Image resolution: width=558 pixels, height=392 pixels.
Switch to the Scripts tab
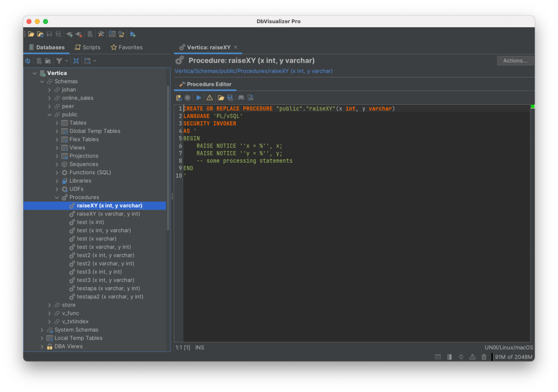(x=88, y=47)
